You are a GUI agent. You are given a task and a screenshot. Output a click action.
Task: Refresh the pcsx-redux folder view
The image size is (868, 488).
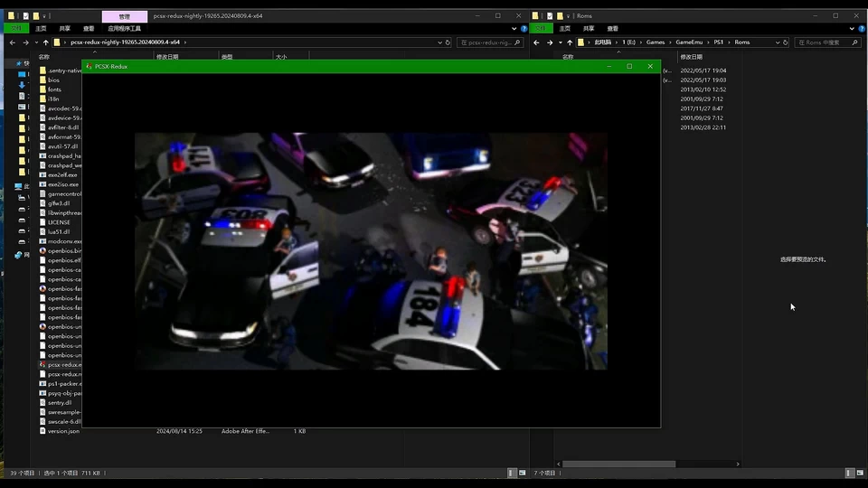448,42
